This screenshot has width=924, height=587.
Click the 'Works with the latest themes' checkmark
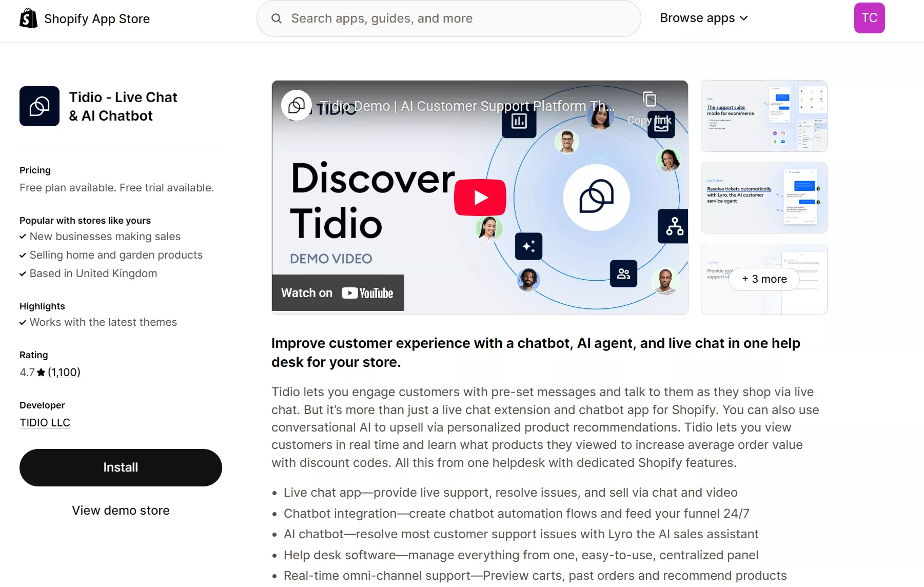click(x=23, y=323)
